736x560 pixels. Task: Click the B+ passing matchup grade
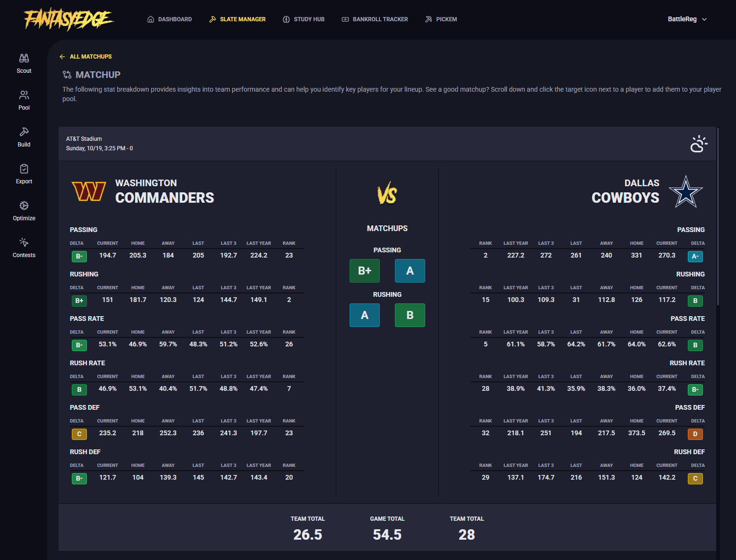pos(365,271)
